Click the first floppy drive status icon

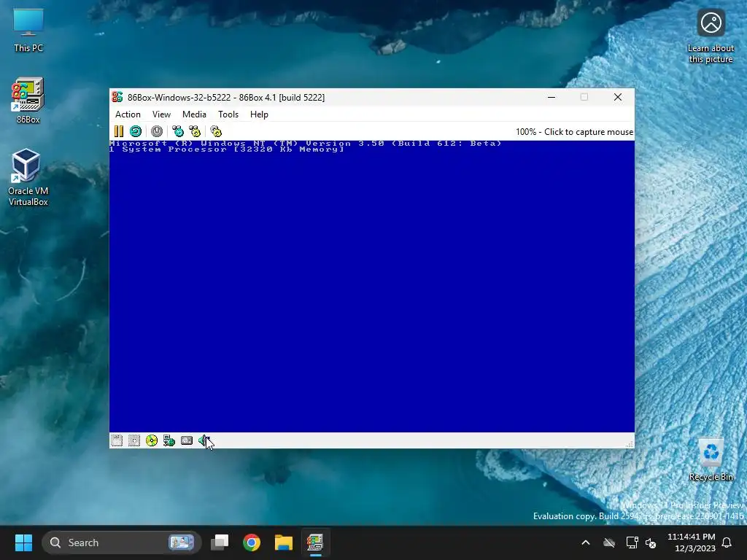[117, 440]
